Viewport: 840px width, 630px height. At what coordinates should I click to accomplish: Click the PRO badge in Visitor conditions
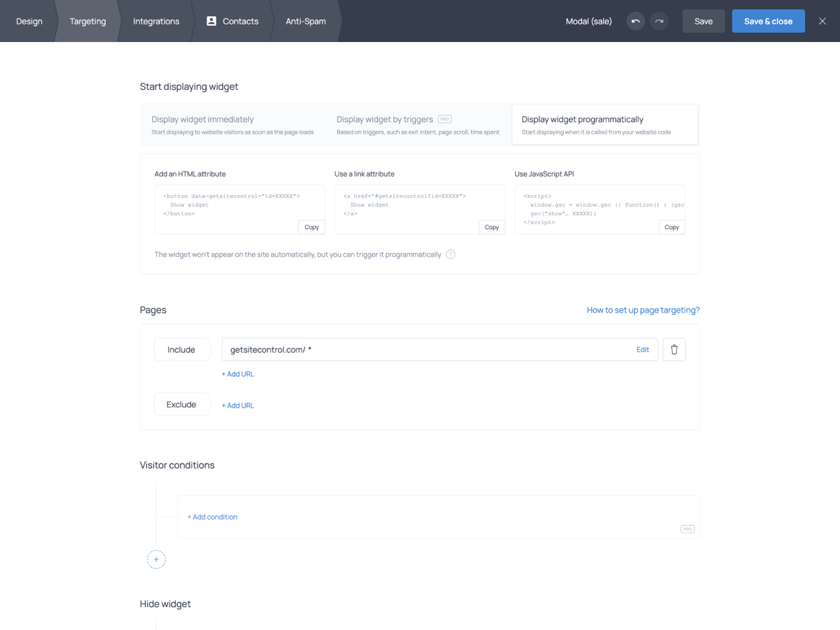(687, 529)
